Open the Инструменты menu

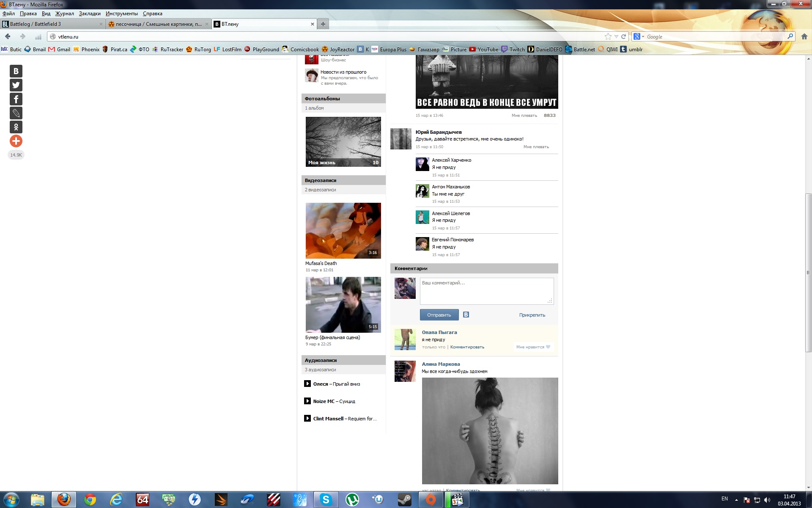click(x=122, y=14)
